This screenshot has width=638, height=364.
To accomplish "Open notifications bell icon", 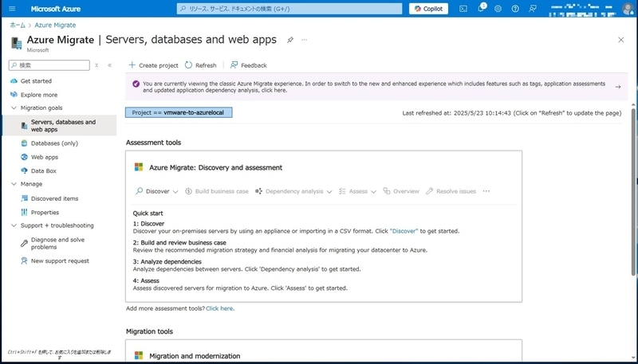I will coord(481,9).
